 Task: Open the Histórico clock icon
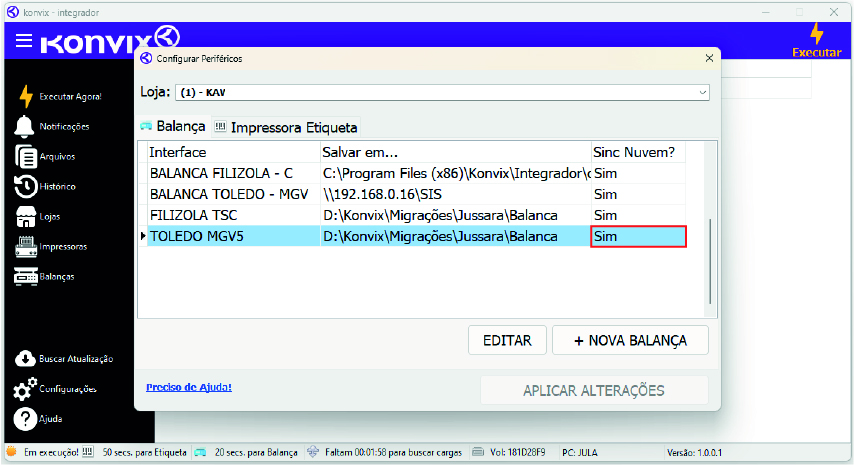[x=26, y=186]
